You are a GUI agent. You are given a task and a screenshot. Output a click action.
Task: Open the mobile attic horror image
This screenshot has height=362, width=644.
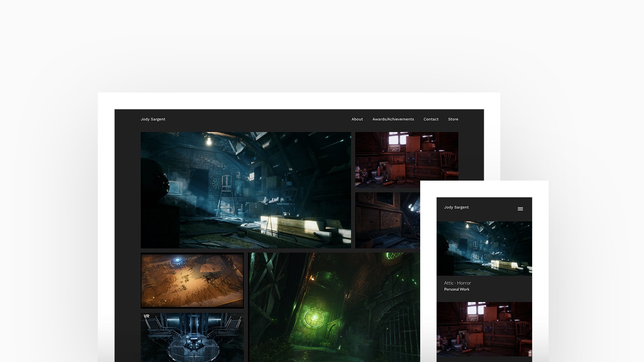click(484, 249)
